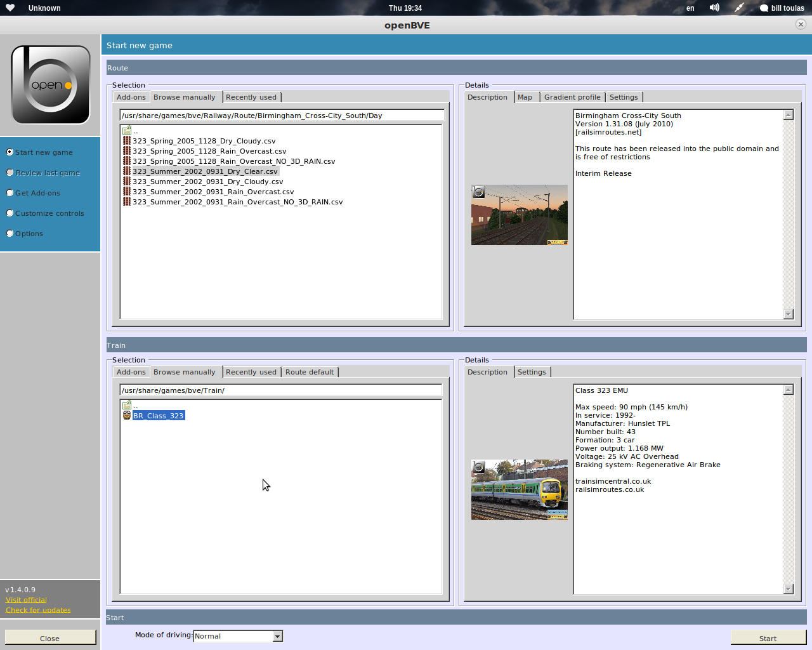Select the Review last game option
The width and height of the screenshot is (812, 650).
43,173
